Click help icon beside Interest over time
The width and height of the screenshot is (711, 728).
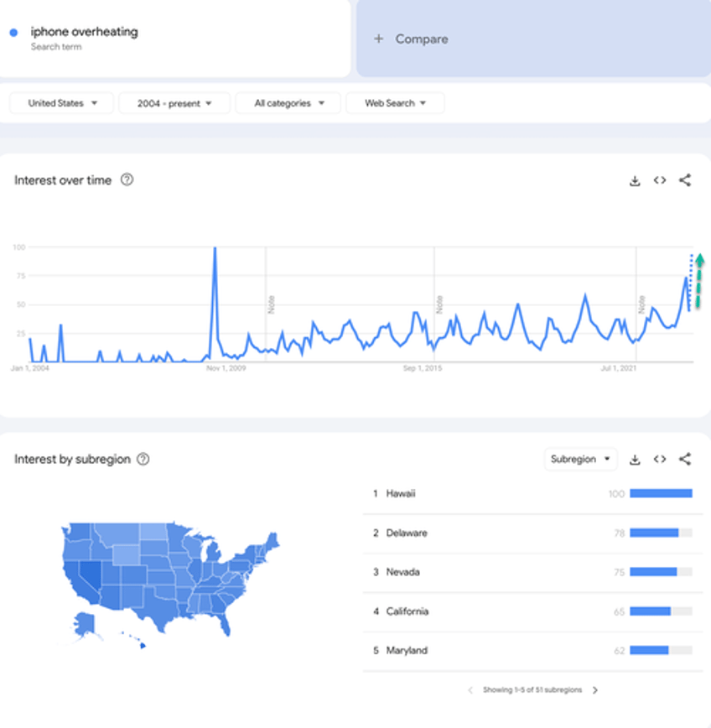(x=127, y=179)
